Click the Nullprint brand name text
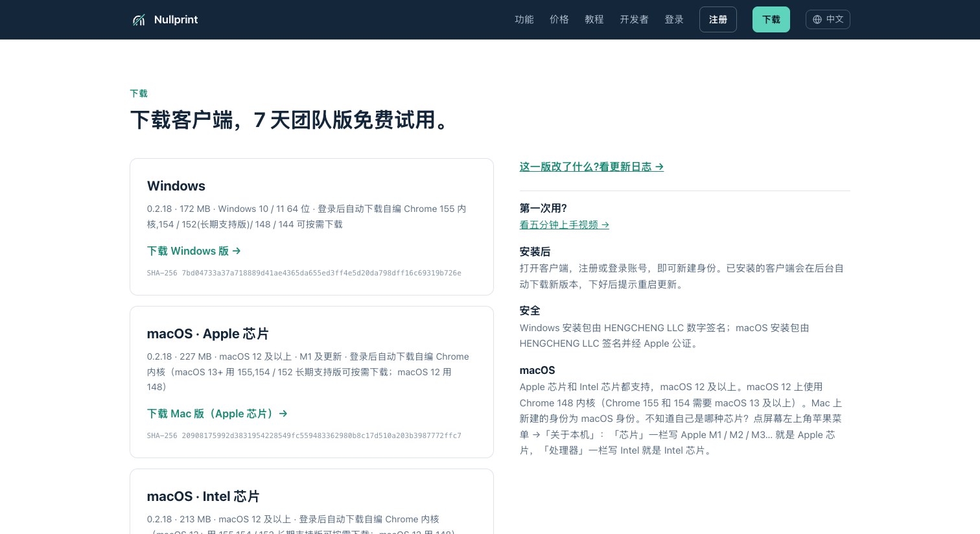 point(176,19)
